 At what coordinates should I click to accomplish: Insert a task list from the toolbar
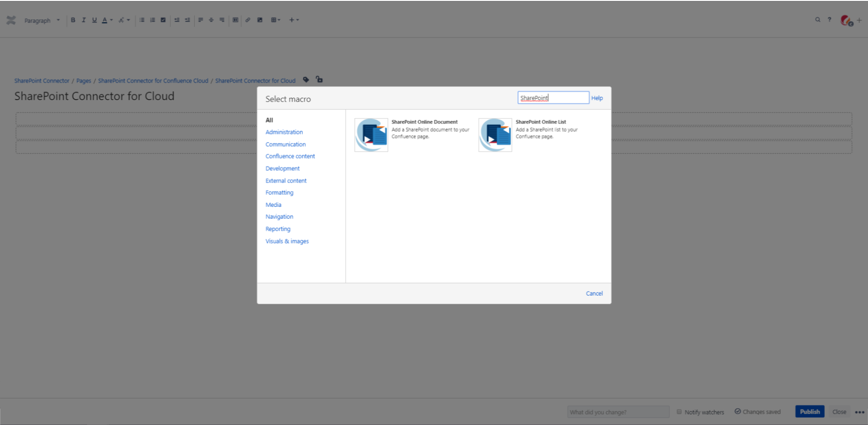[163, 20]
